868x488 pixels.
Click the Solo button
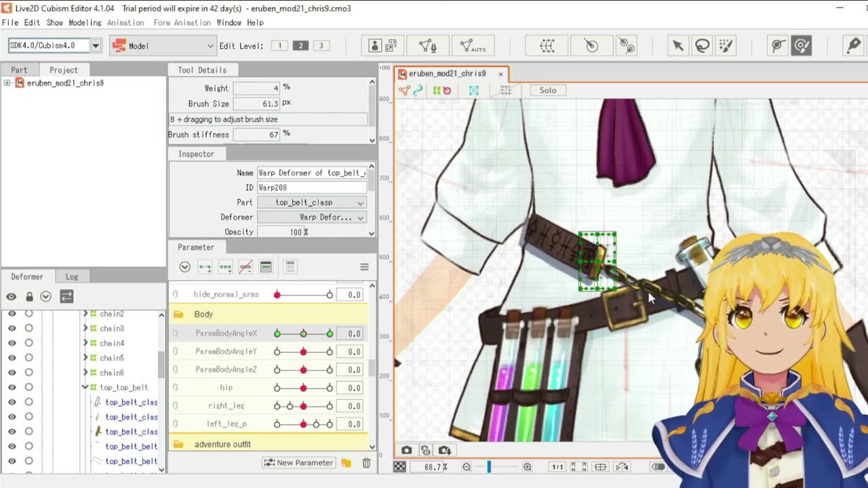click(x=548, y=90)
